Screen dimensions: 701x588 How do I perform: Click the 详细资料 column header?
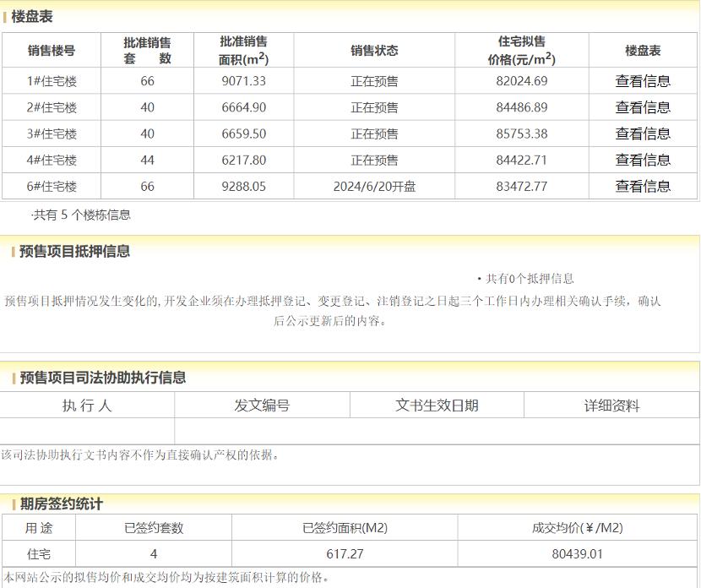611,406
